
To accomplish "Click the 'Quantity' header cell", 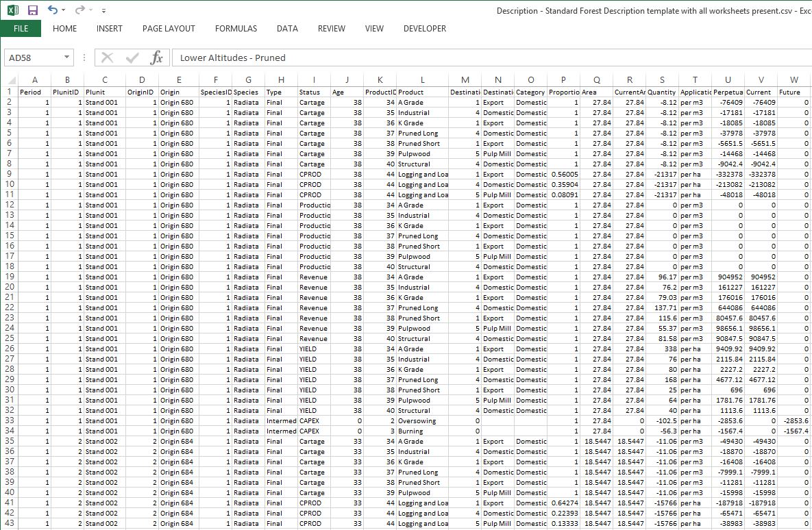I will tap(662, 92).
